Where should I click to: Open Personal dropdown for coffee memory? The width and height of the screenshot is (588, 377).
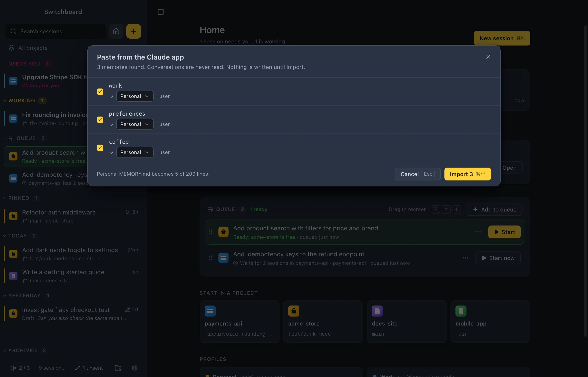pyautogui.click(x=135, y=152)
